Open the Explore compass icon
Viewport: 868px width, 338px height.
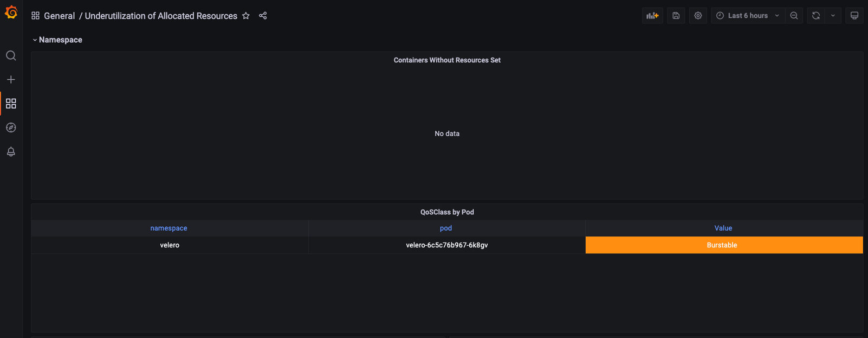tap(11, 127)
